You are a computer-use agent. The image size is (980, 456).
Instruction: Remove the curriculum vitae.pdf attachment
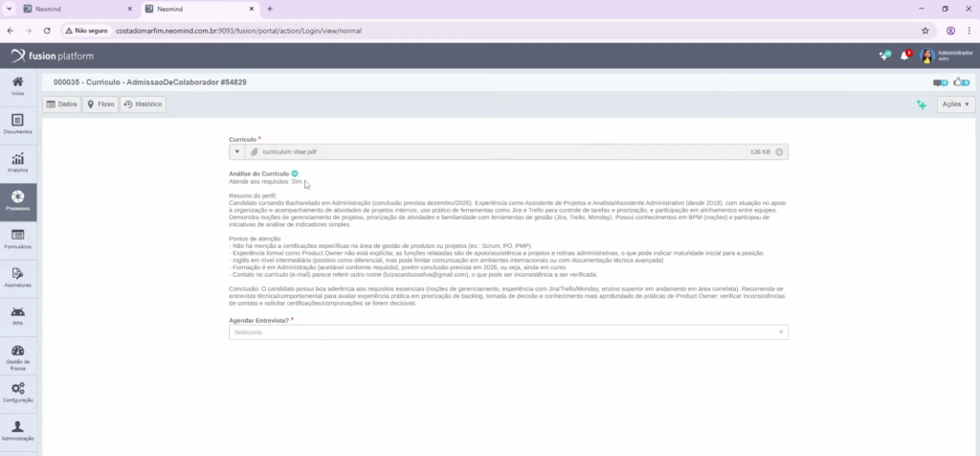pyautogui.click(x=779, y=152)
